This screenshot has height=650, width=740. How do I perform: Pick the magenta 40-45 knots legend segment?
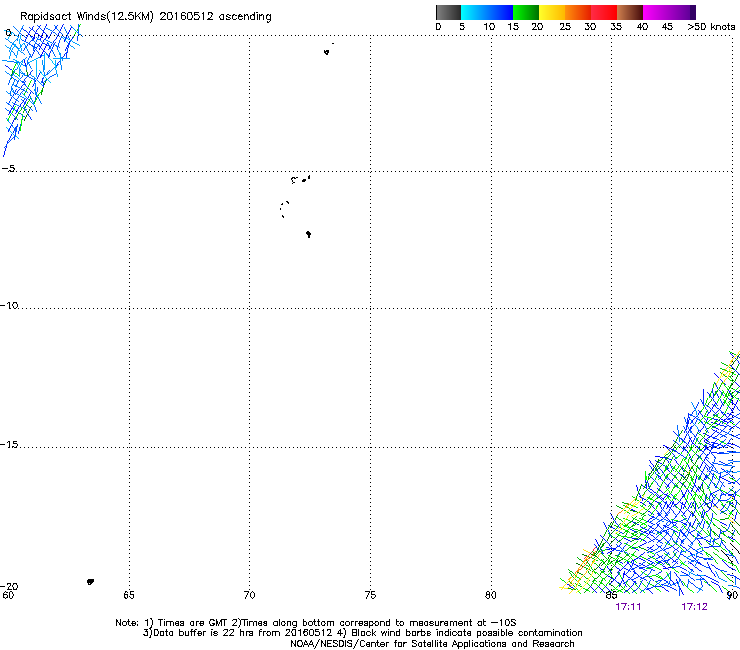[x=656, y=12]
